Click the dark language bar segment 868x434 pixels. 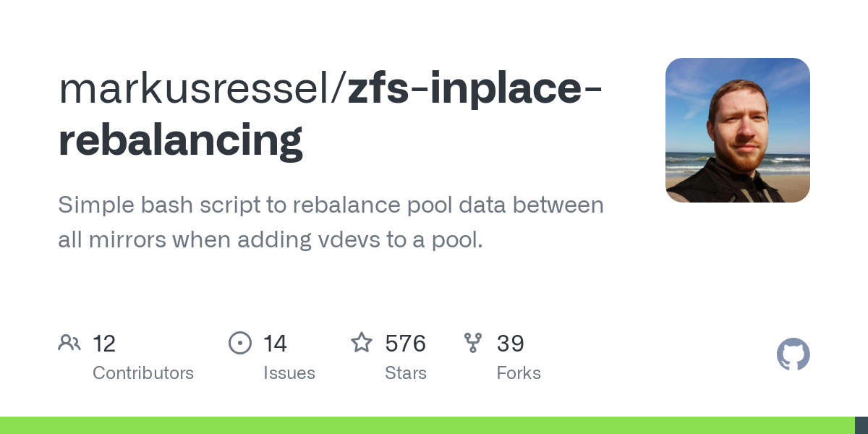pyautogui.click(x=861, y=425)
